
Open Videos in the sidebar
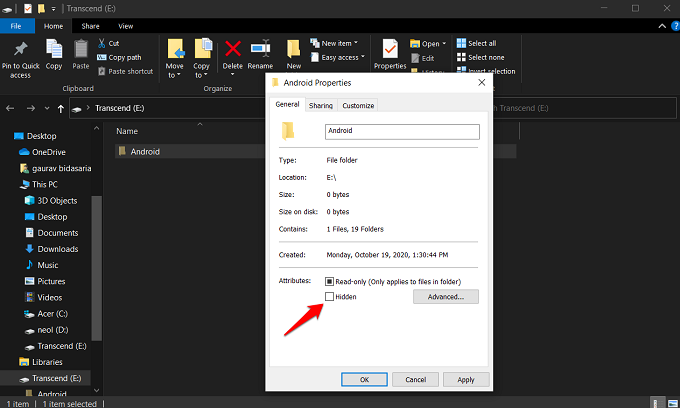tap(43, 297)
